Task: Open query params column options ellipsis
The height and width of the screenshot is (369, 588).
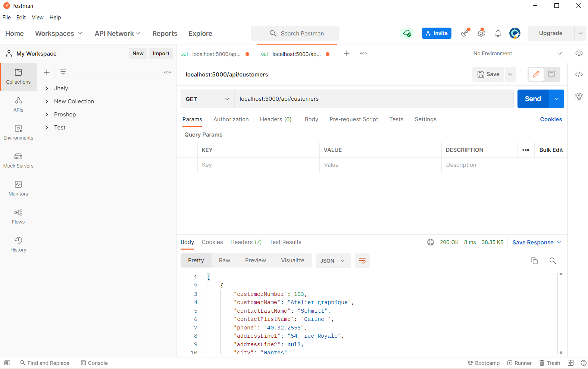Action: point(526,150)
